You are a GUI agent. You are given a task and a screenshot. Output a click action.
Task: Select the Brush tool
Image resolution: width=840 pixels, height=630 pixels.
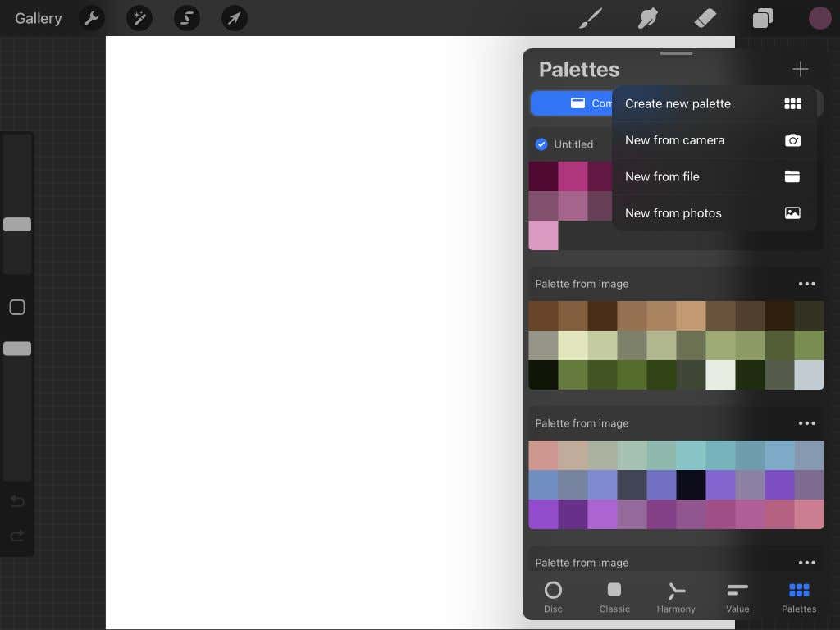coord(590,18)
